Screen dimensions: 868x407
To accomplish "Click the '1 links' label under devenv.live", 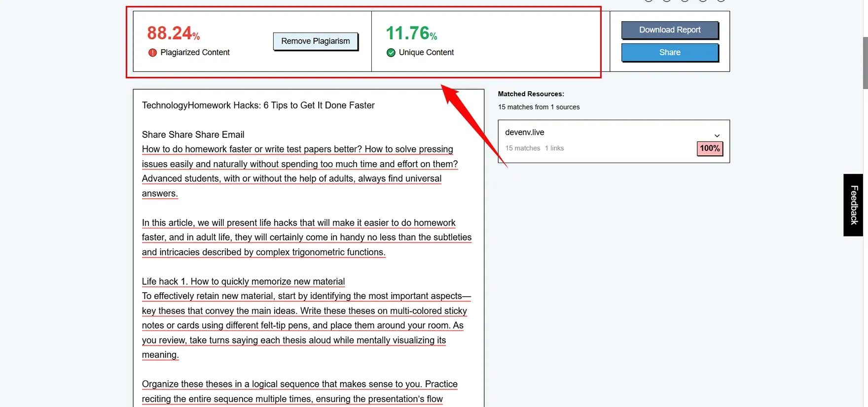I will (554, 148).
